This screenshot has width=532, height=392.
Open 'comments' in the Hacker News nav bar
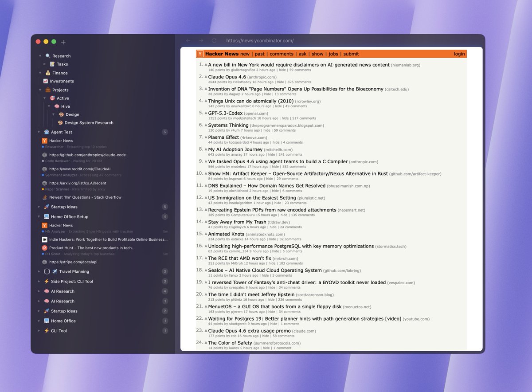click(282, 54)
